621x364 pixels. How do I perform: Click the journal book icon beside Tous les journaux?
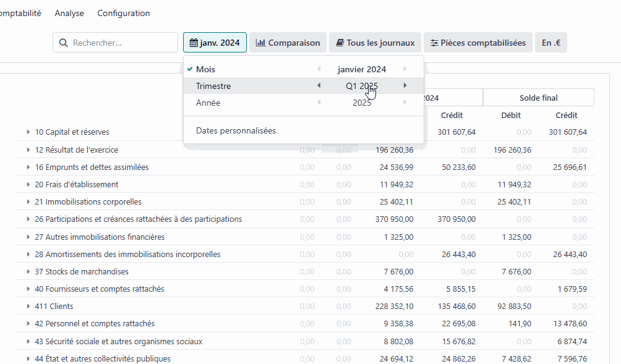click(339, 43)
